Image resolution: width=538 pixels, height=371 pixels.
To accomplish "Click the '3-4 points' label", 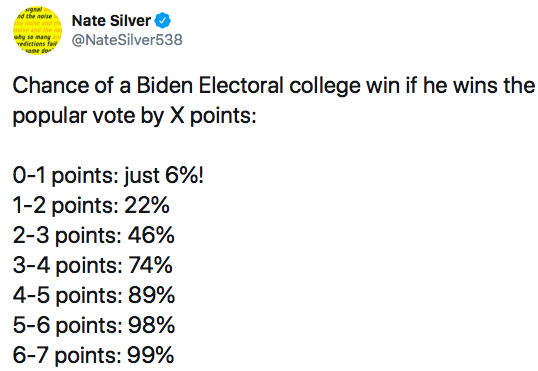I will coord(68,266).
